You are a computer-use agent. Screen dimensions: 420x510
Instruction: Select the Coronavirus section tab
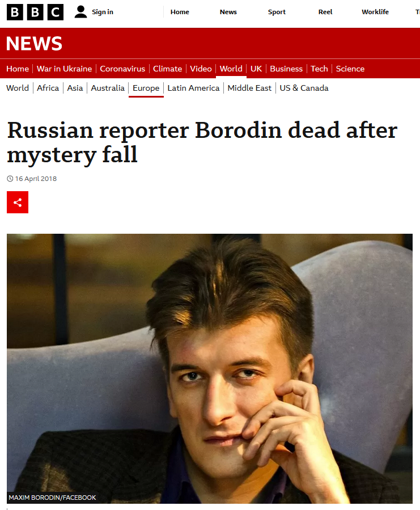click(x=122, y=69)
